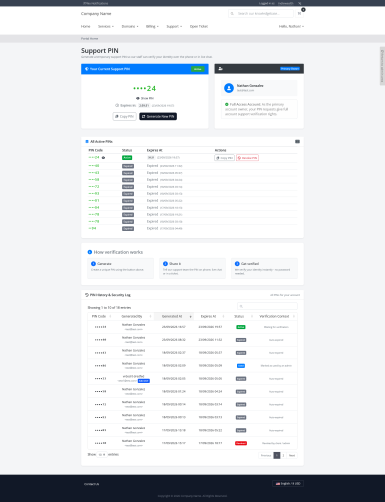Click the clock icon next to Expires in

click(x=117, y=105)
